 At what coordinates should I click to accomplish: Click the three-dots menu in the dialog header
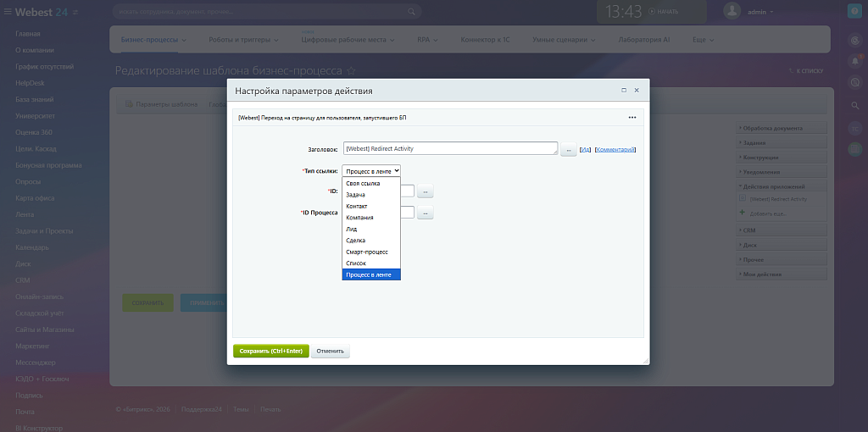coord(632,118)
